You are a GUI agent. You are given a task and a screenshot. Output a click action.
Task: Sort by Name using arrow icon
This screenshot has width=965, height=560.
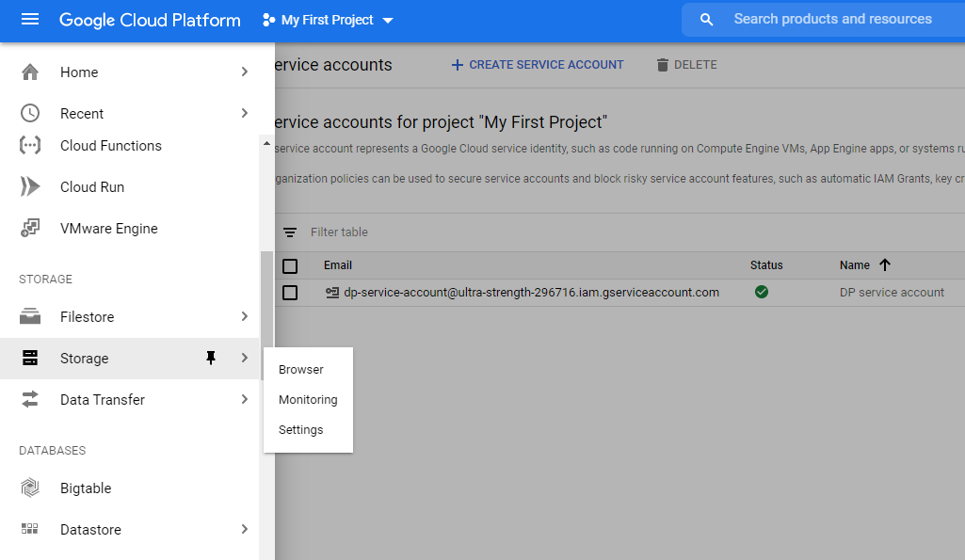(x=885, y=264)
